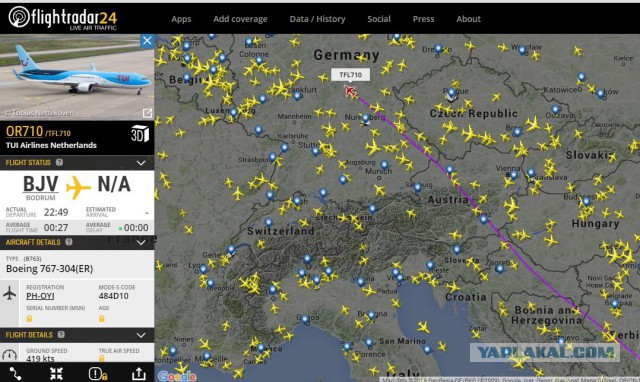640x382 pixels.
Task: Click average flight time 00:27
Action: pos(56,227)
